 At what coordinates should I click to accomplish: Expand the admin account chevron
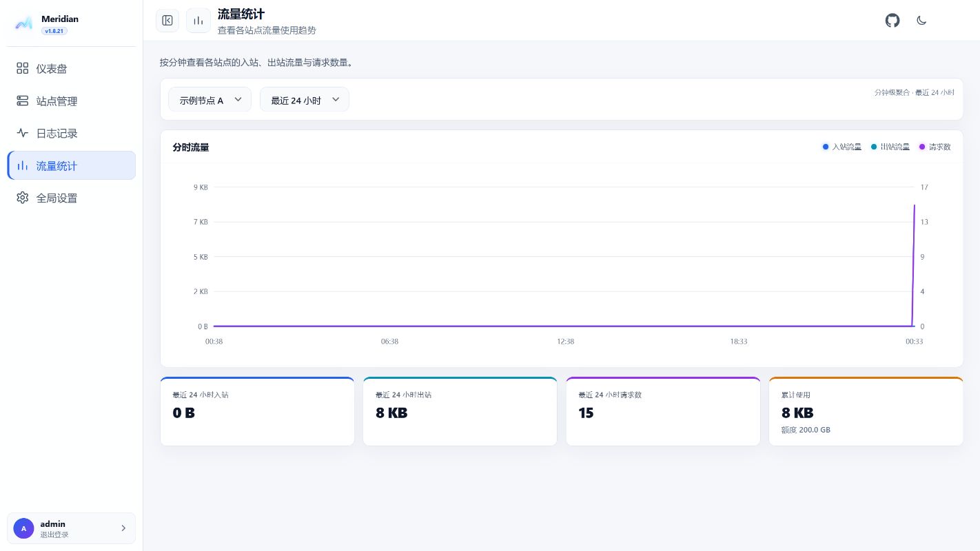[123, 528]
